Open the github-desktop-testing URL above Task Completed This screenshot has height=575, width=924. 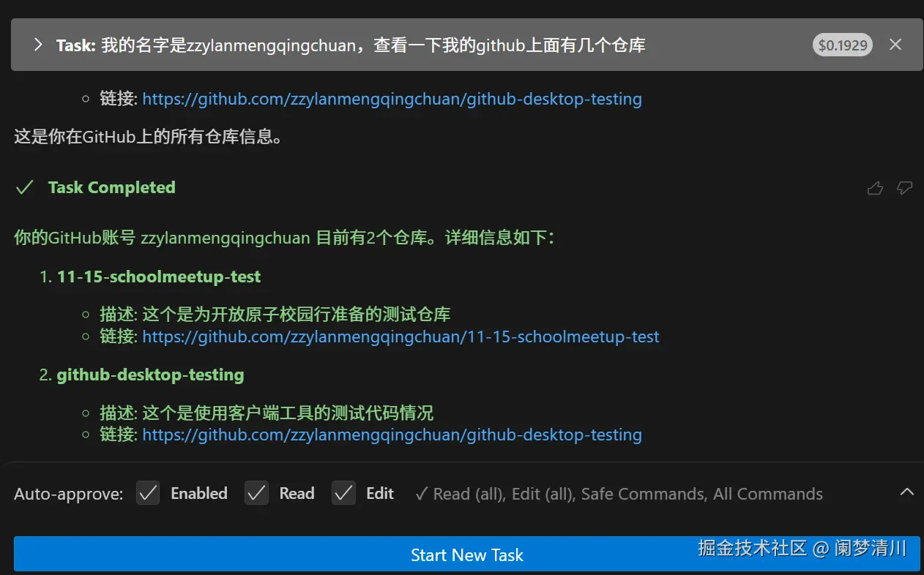[x=392, y=99]
